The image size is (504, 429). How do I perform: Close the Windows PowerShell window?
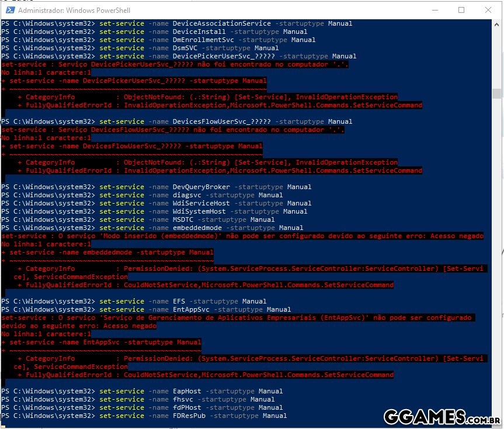click(x=488, y=10)
